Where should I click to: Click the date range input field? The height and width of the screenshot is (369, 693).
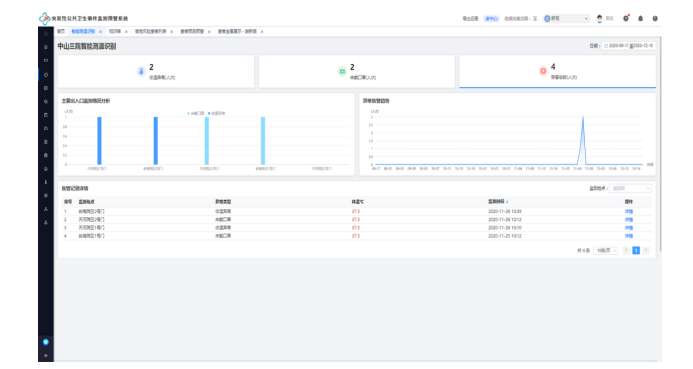click(628, 46)
